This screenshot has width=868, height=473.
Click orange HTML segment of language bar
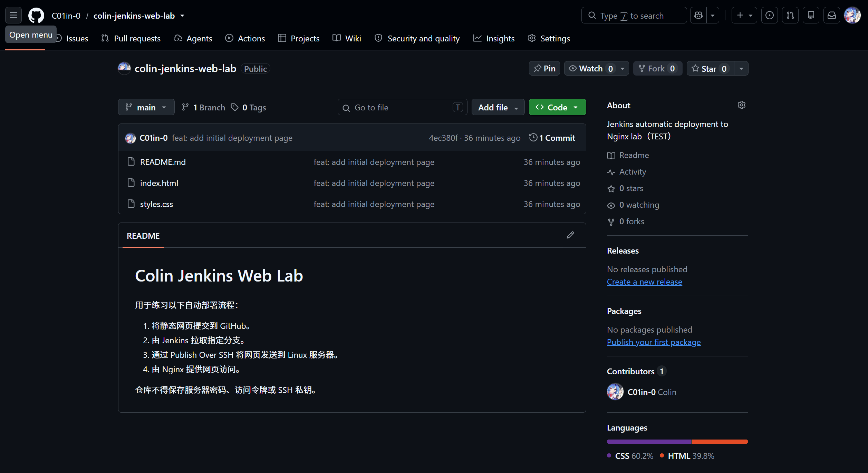pyautogui.click(x=720, y=442)
